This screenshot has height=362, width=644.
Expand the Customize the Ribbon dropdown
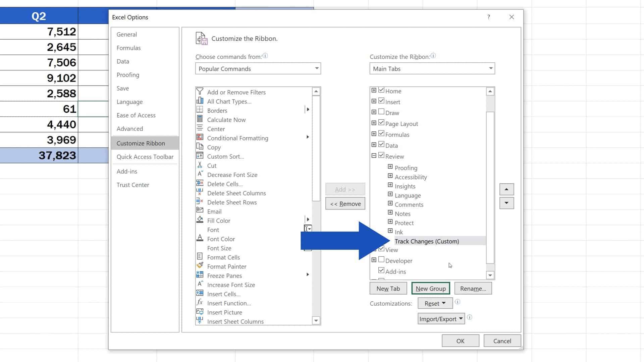pos(490,68)
